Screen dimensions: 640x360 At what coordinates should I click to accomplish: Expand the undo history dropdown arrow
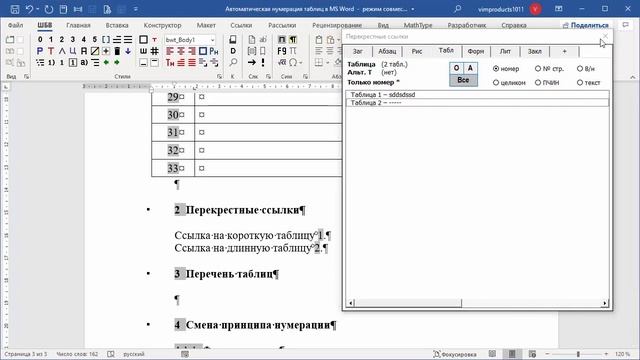point(37,9)
